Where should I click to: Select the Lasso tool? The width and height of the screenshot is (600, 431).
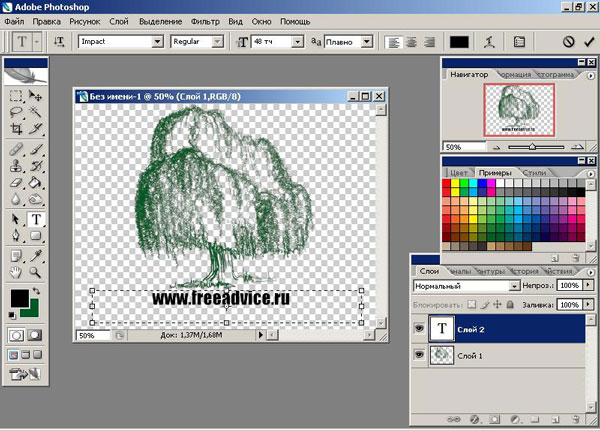click(x=16, y=112)
